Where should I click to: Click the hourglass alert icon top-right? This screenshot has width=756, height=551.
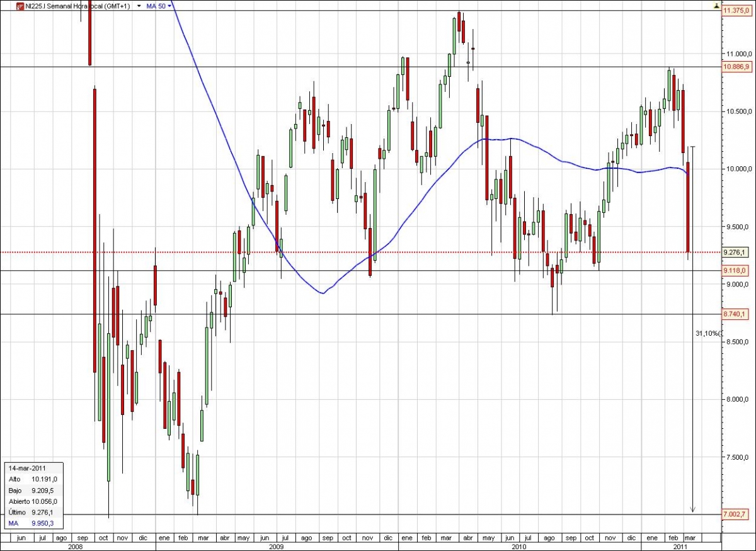tap(715, 5)
